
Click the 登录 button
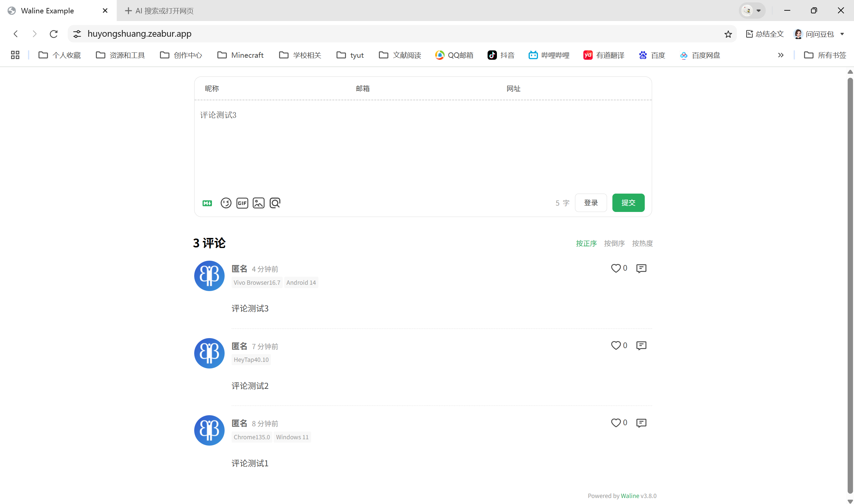(590, 203)
